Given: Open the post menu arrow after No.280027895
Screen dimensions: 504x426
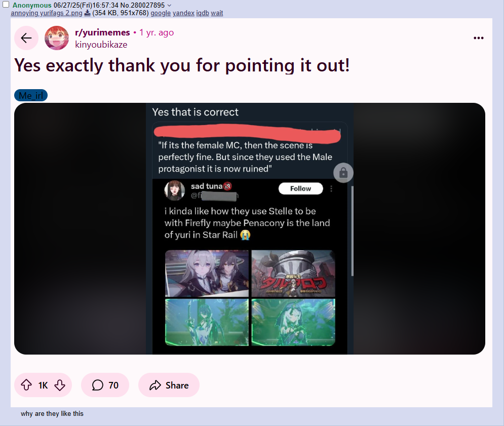Looking at the screenshot, I should (169, 5).
